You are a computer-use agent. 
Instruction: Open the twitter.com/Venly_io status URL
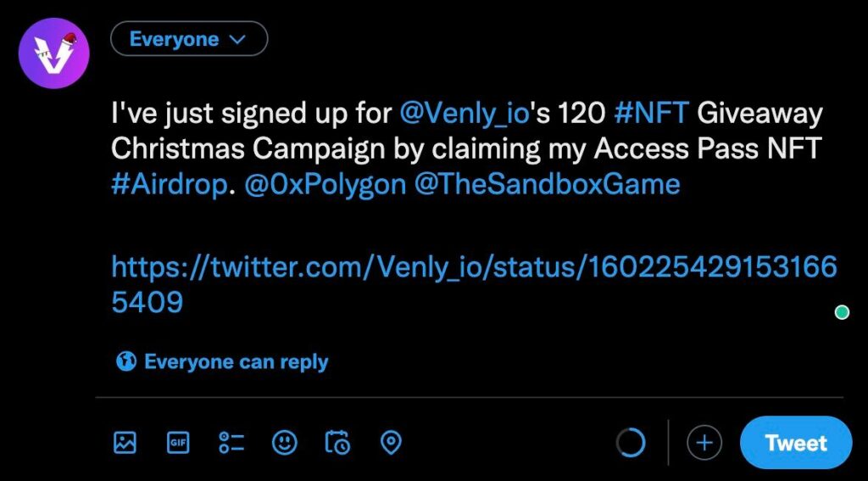pos(475,284)
